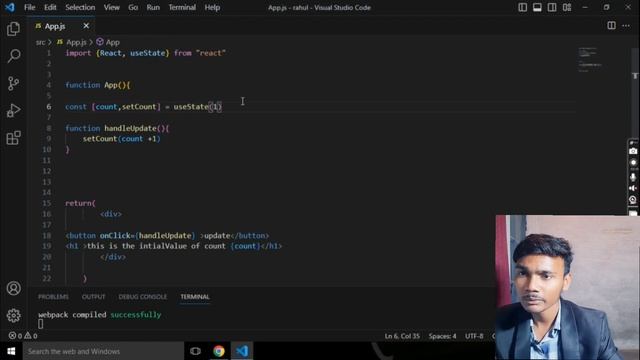The image size is (640, 360).
Task: Switch to the Terminal panel tab
Action: [x=195, y=297]
